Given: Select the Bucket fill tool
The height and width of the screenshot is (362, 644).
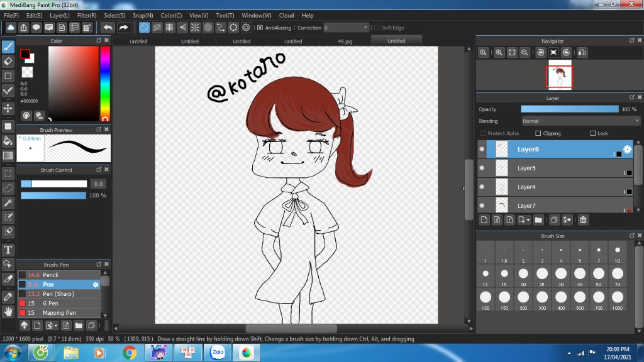Looking at the screenshot, I should [x=8, y=141].
